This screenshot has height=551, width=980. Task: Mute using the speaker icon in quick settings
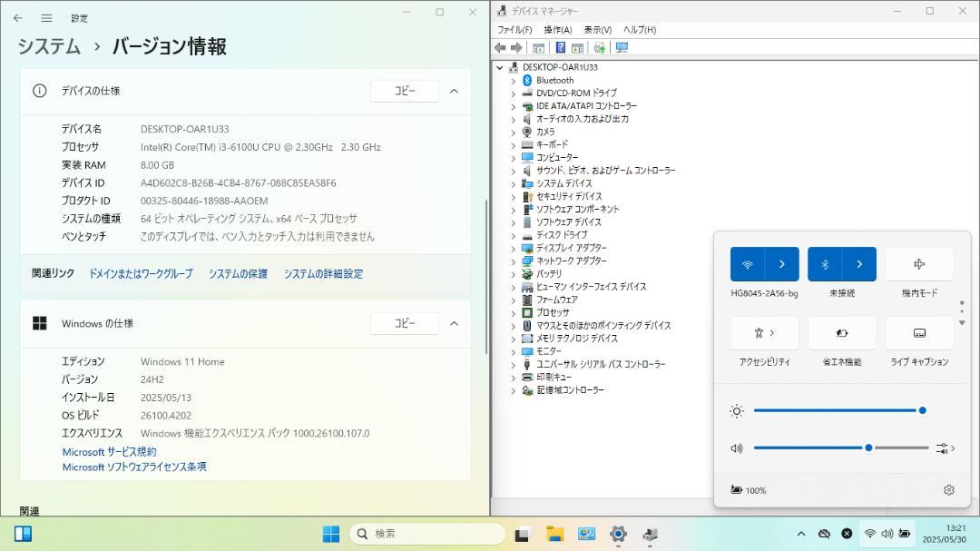pyautogui.click(x=737, y=448)
